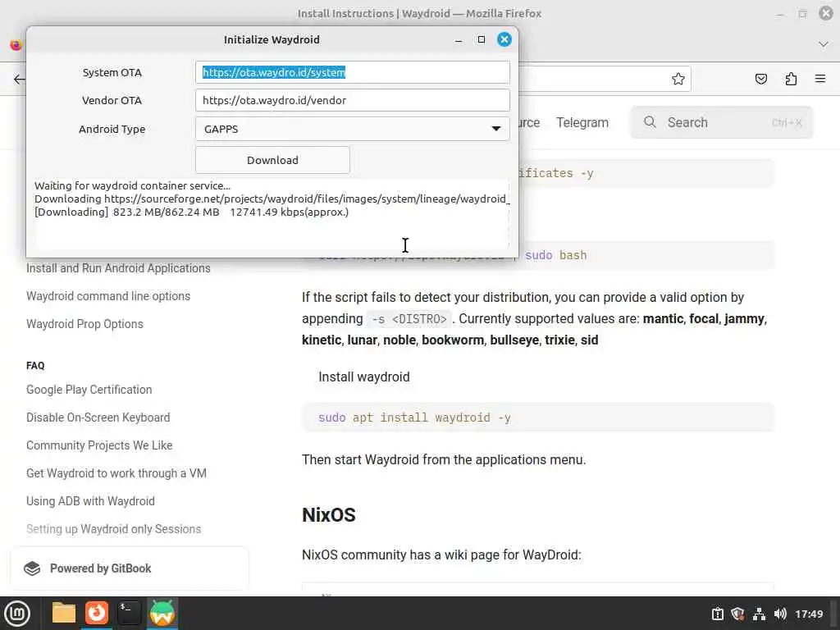The width and height of the screenshot is (840, 630).
Task: Open the Firefox hamburger menu
Action: point(820,79)
